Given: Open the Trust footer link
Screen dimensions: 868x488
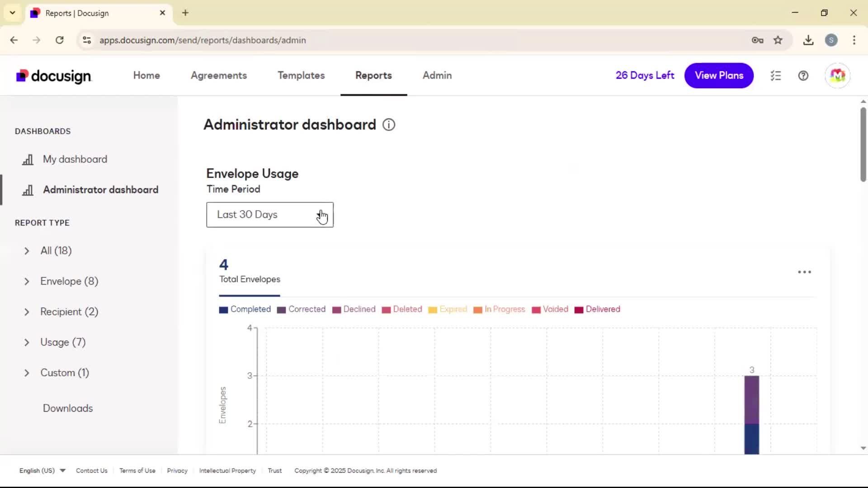Looking at the screenshot, I should (275, 470).
